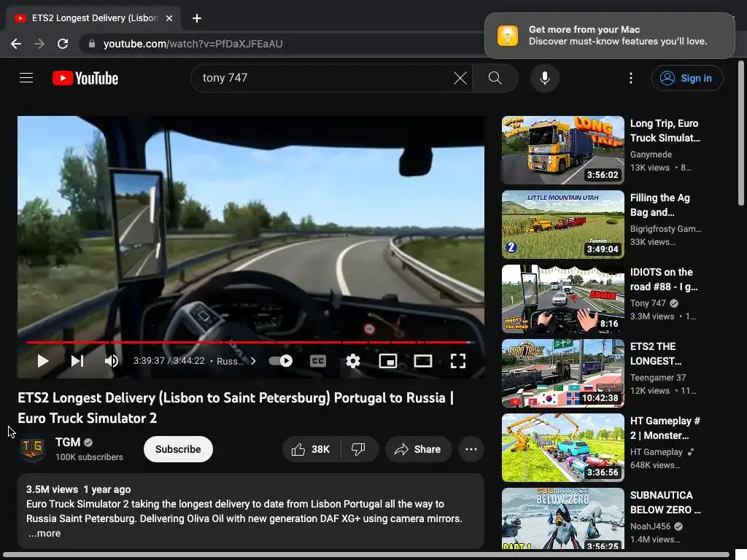Start voice search with microphone icon

pos(544,78)
